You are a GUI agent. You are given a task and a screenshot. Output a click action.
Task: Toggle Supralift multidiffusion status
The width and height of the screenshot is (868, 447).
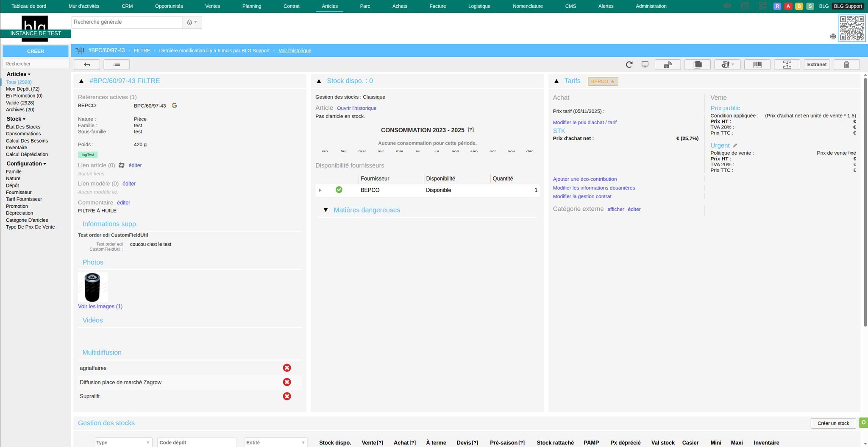(287, 396)
